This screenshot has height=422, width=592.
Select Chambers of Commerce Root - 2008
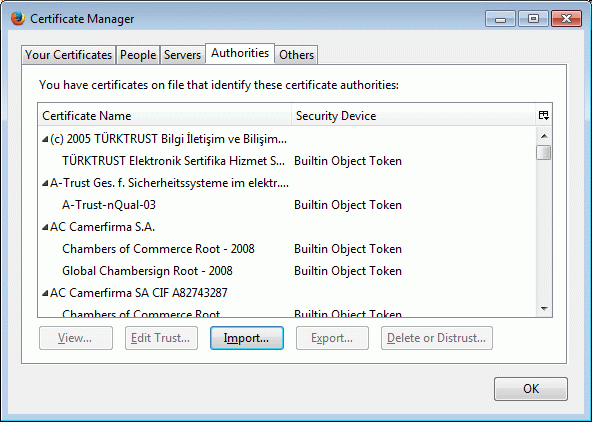(158, 249)
